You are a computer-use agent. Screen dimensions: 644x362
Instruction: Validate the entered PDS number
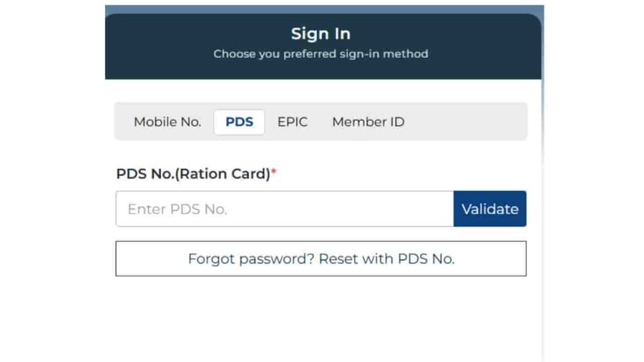point(490,209)
